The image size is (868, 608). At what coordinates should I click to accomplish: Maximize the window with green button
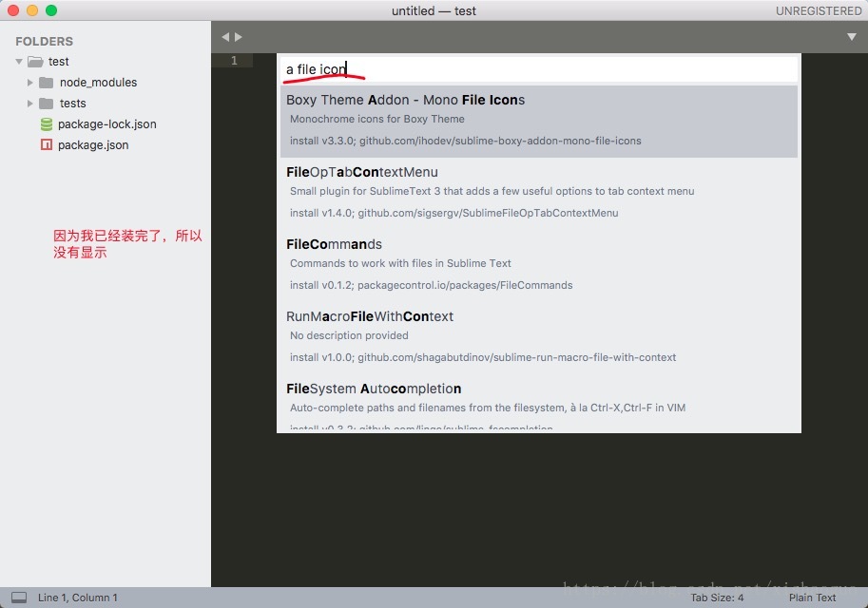51,10
